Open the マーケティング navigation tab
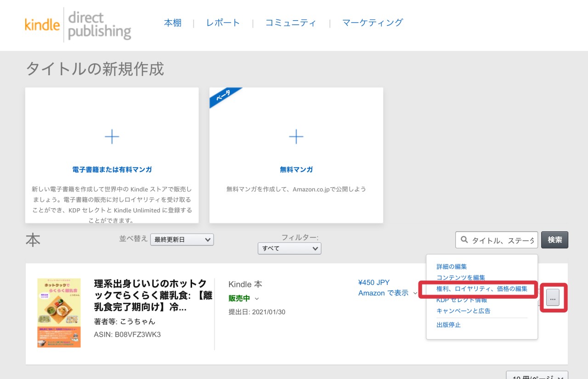Image resolution: width=588 pixels, height=379 pixels. click(x=373, y=22)
